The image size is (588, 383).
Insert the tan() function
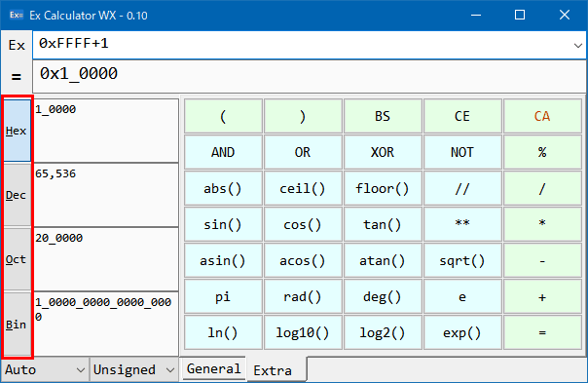383,224
